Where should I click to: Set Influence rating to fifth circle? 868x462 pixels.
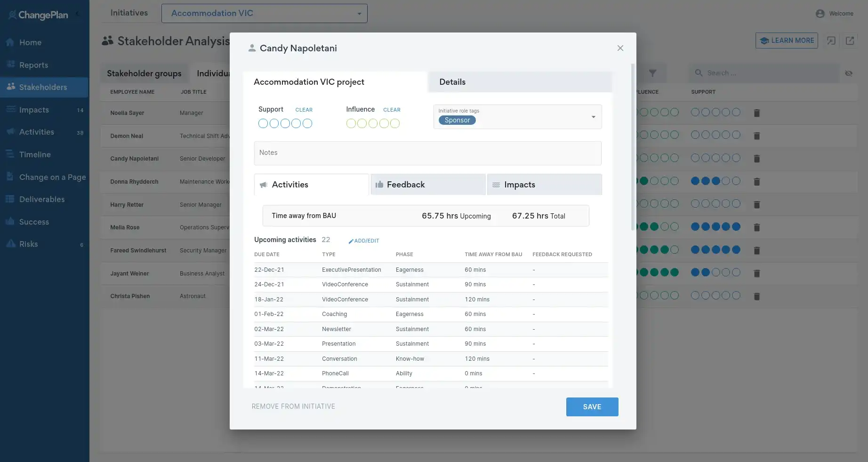tap(395, 123)
